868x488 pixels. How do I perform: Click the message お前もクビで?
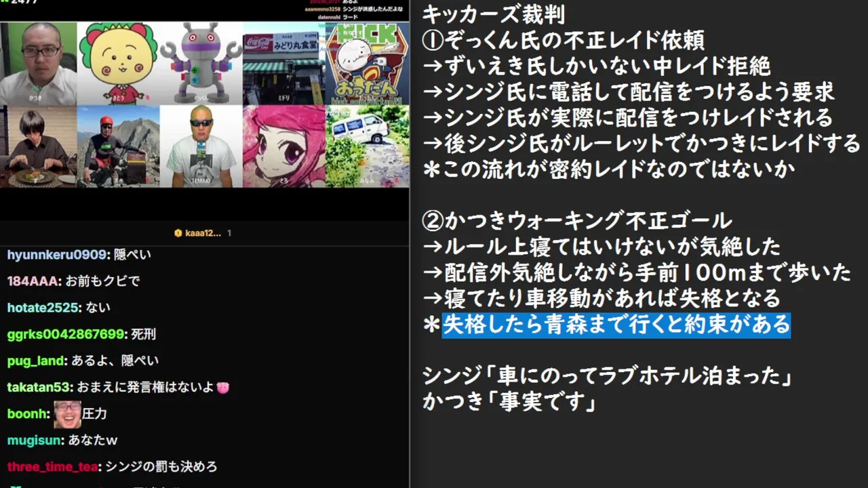(x=103, y=281)
